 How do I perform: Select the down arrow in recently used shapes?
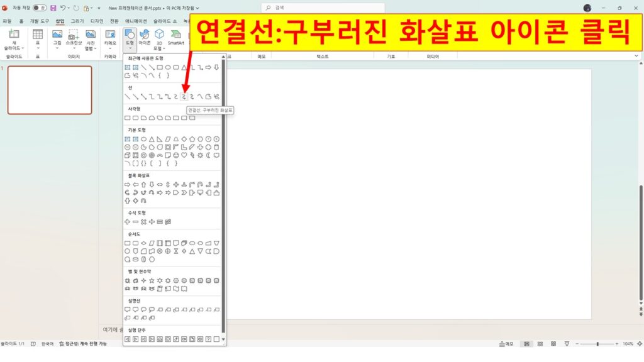pos(216,67)
